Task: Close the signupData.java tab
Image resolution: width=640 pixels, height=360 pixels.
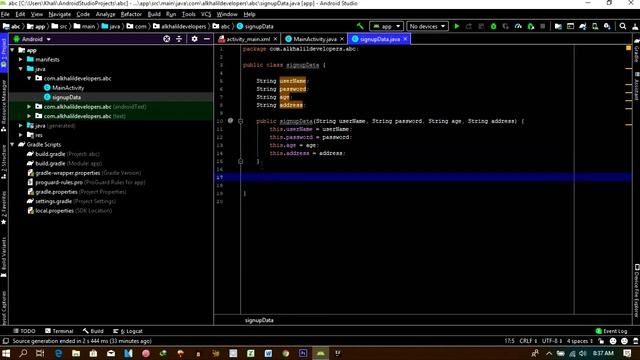Action: point(405,39)
